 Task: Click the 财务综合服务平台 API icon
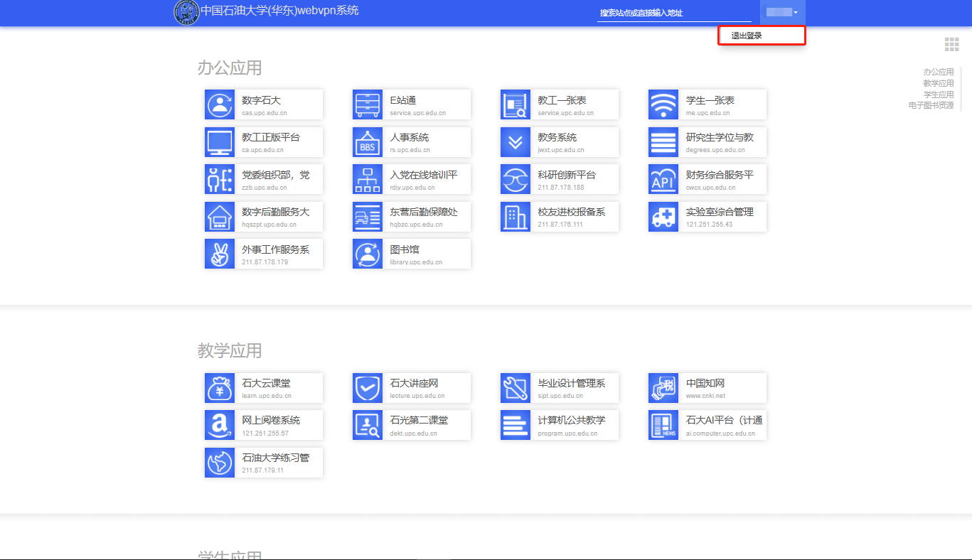click(663, 180)
